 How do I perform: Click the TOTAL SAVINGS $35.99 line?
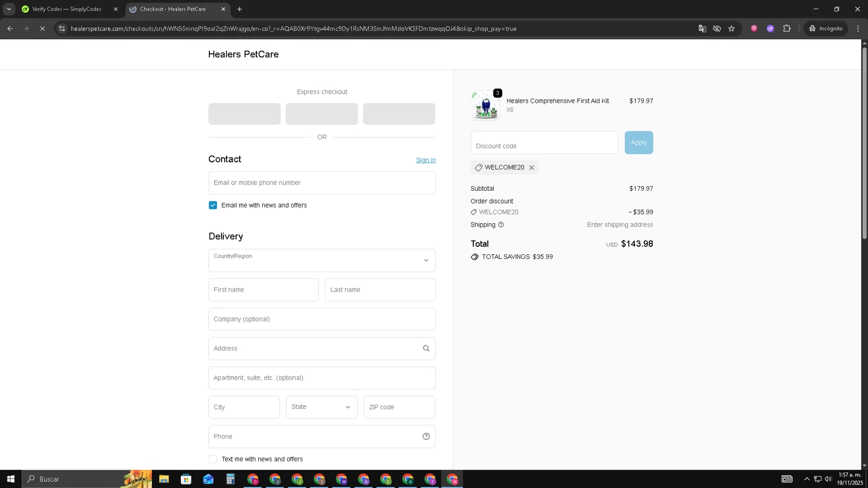point(512,257)
